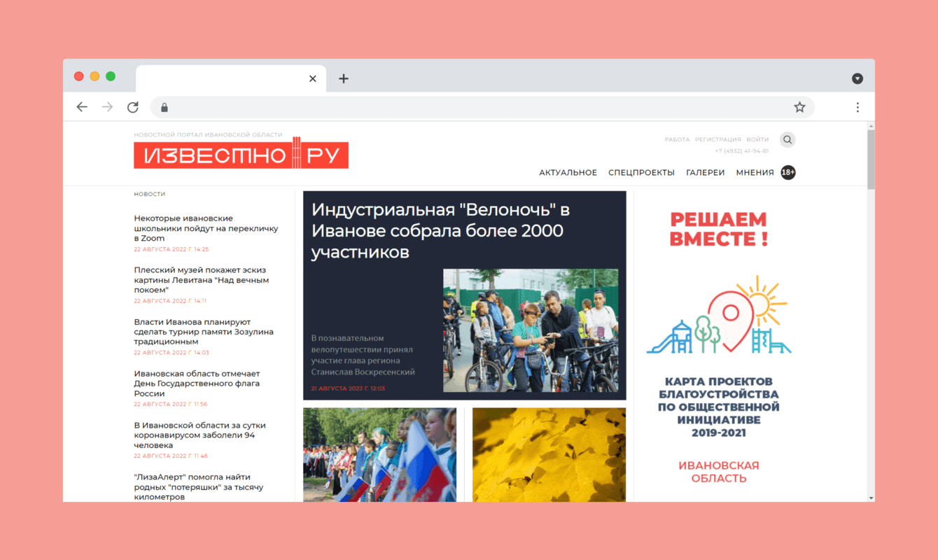The image size is (938, 560).
Task: Open the РЕГИСТРАЦИЯ registration link
Action: tap(718, 139)
